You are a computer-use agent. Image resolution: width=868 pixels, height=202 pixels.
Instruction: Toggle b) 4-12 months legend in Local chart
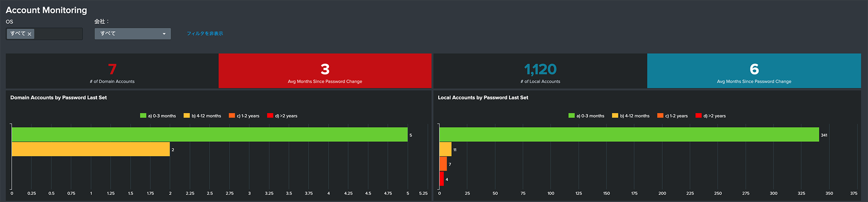point(631,116)
